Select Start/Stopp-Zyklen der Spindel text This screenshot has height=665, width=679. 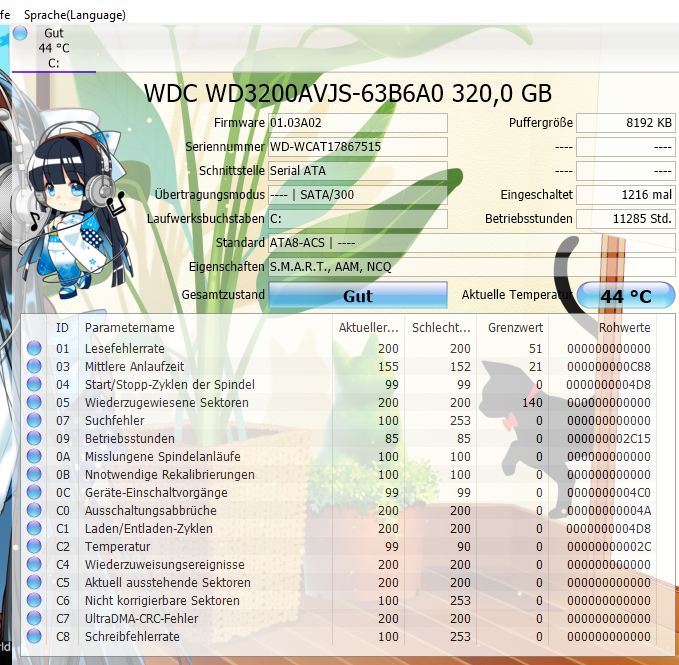click(170, 384)
